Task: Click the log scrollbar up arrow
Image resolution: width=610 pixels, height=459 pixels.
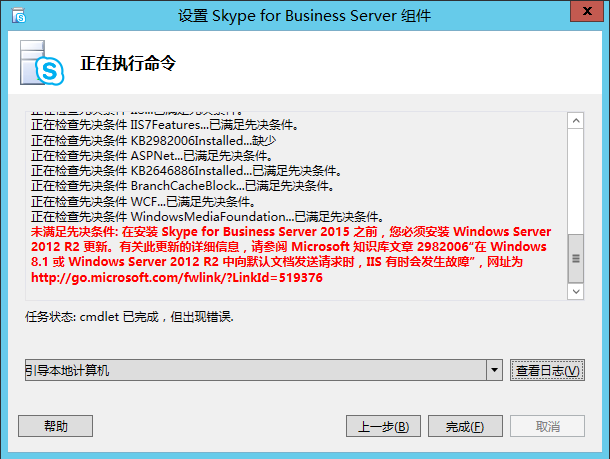Action: point(576,120)
